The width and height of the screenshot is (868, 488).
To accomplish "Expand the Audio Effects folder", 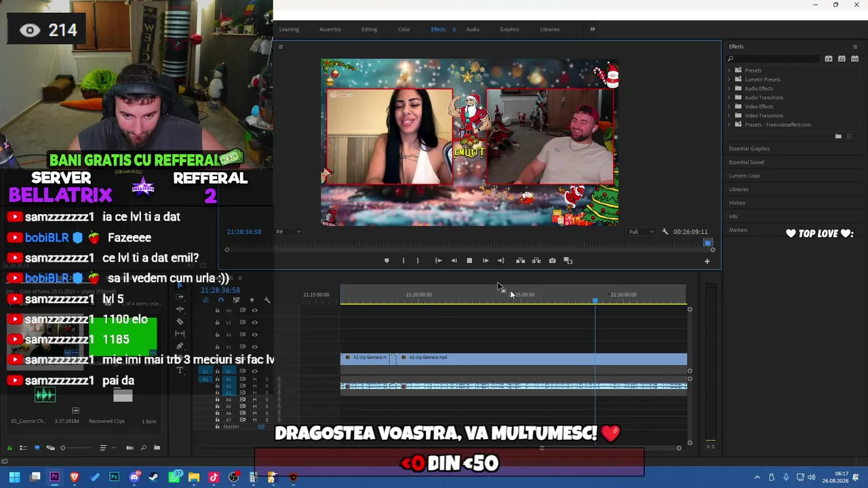I will (730, 89).
